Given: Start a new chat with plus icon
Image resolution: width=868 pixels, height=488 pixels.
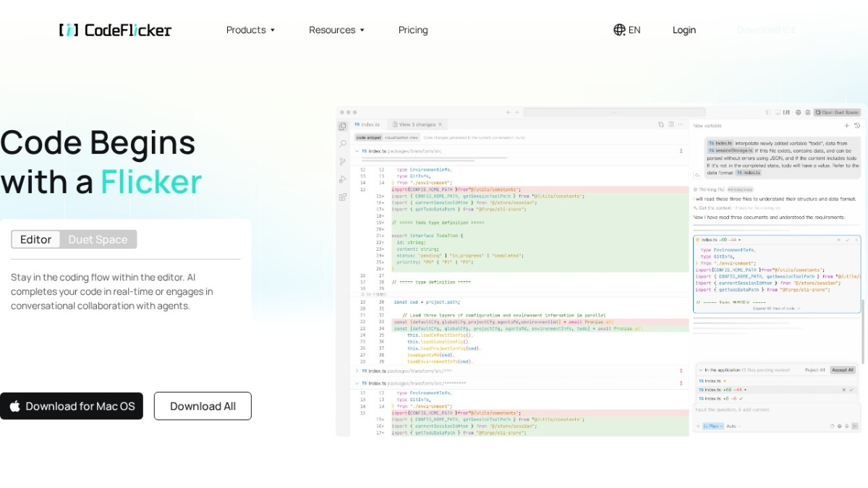Looking at the screenshot, I should (846, 125).
